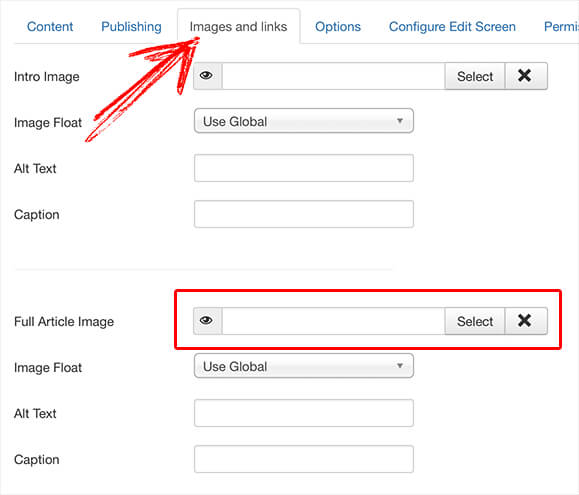Focus the Full Article Image path field
Screen dimensions: 579x495
(x=333, y=321)
